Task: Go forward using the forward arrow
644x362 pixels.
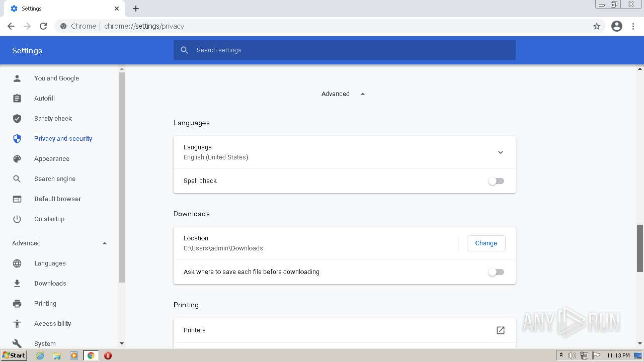Action: pos(27,26)
